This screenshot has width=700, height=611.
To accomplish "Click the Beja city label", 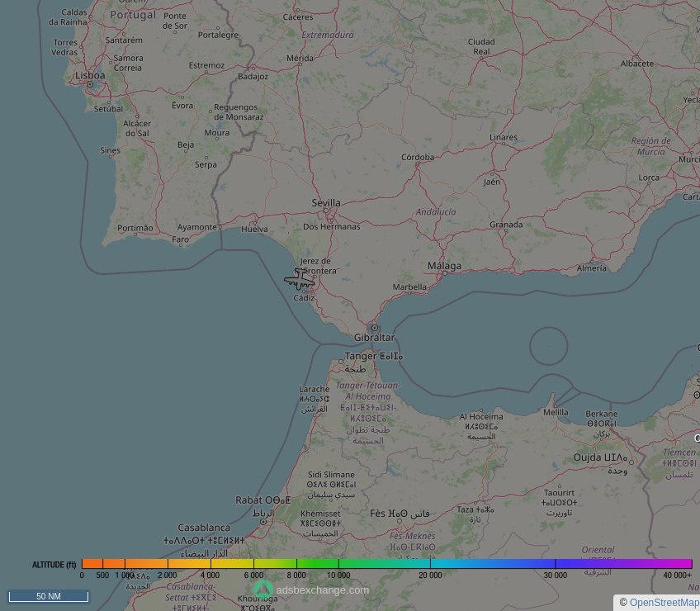I will coord(186,144).
